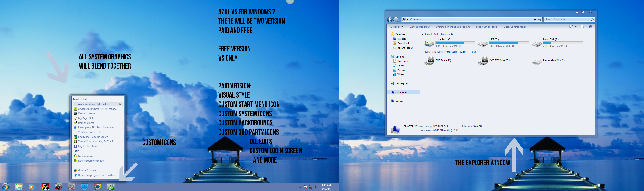The width and height of the screenshot is (644, 191).
Task: Click the Back button in Explorer
Action: (x=390, y=20)
